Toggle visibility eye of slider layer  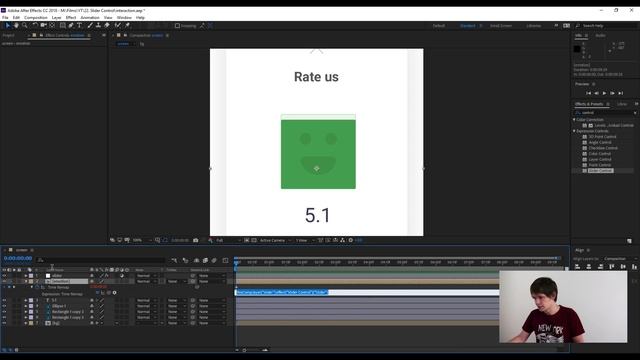(4, 276)
